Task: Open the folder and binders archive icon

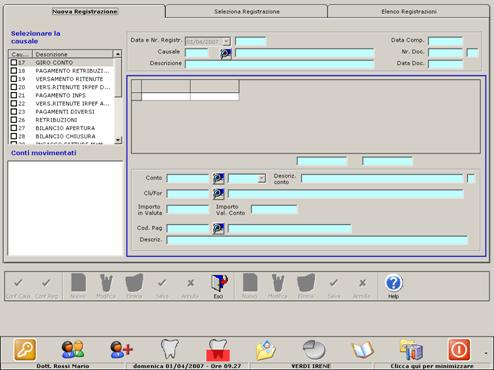Action: pyautogui.click(x=411, y=350)
